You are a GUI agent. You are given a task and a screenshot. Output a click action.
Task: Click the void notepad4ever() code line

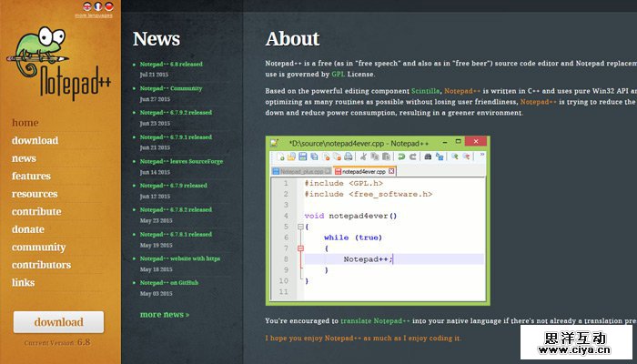[x=350, y=216]
